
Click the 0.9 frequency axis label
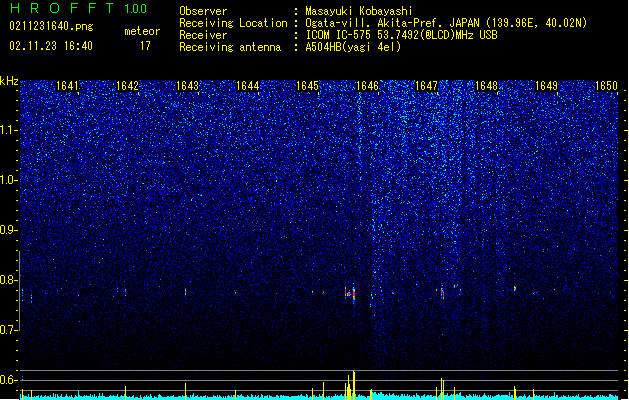9,230
